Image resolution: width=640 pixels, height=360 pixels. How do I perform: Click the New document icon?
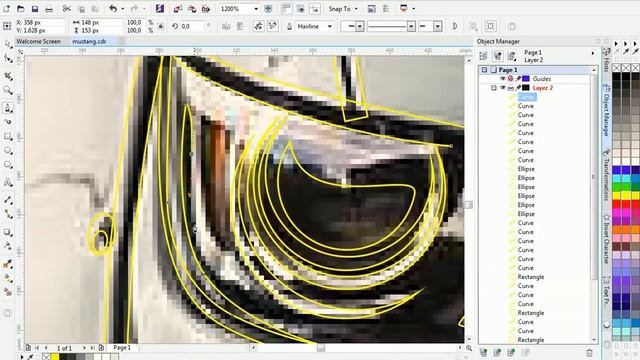(x=7, y=9)
